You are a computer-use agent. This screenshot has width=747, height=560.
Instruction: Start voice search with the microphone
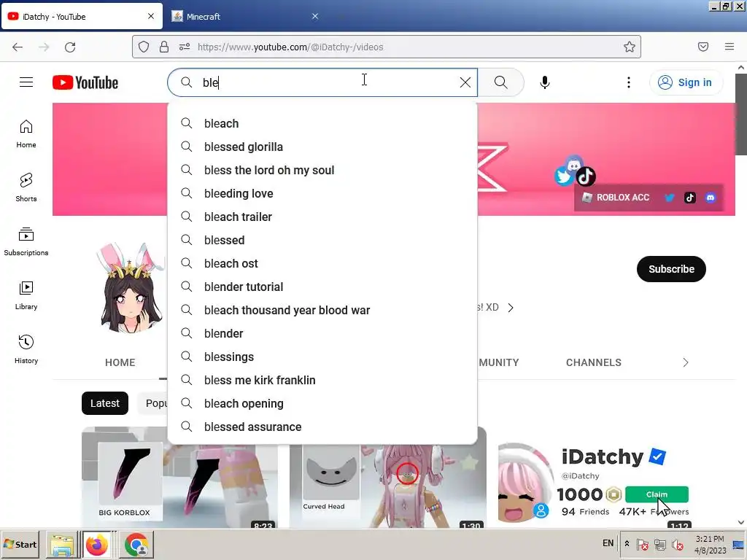coord(544,82)
